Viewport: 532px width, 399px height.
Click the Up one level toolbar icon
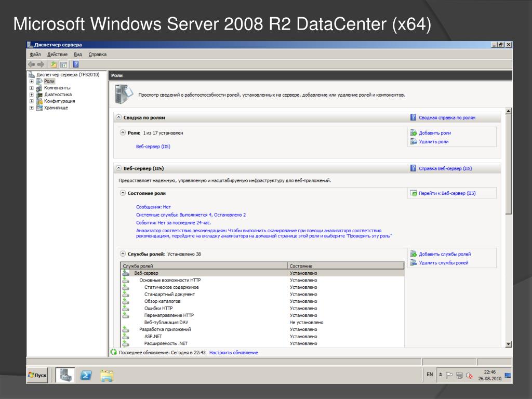(54, 64)
